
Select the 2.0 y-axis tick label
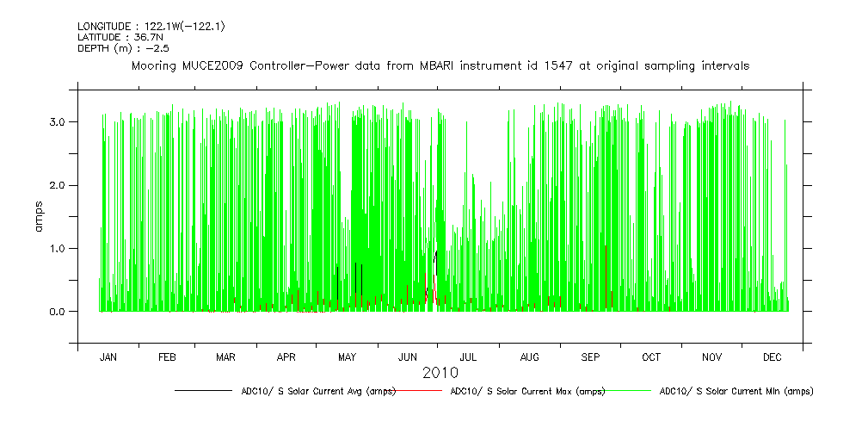click(59, 185)
